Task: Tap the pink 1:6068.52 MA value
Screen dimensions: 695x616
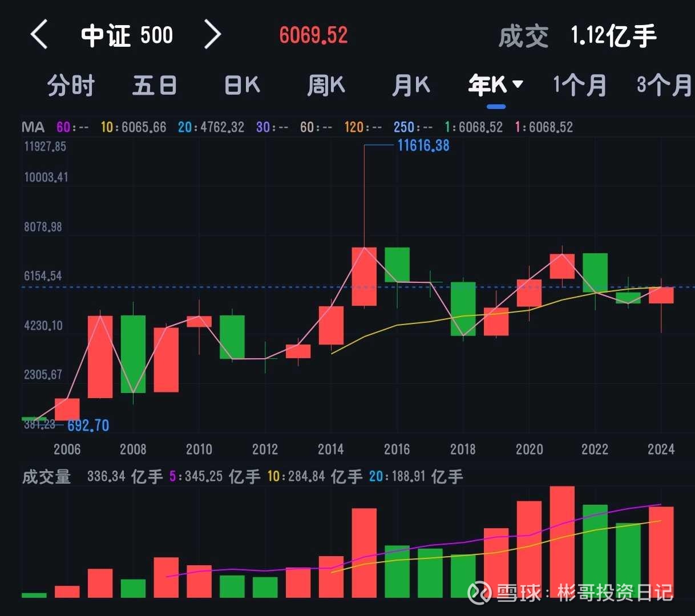Action: pyautogui.click(x=544, y=127)
